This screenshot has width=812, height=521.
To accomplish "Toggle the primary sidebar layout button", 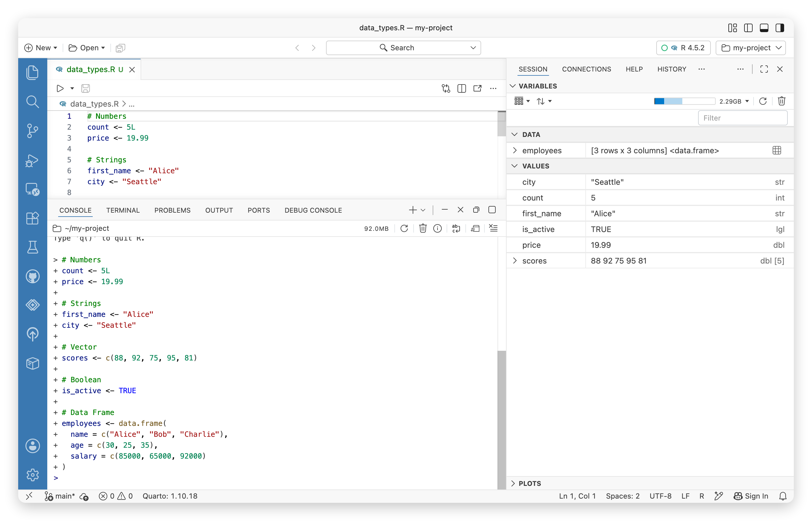I will [x=748, y=28].
